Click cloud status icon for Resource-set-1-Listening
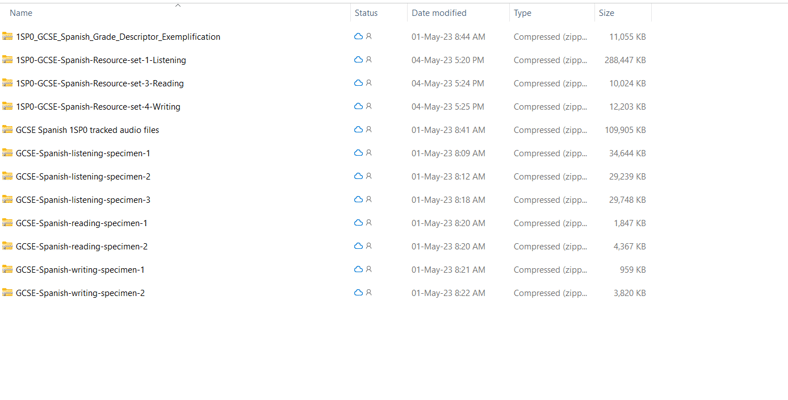This screenshot has height=400, width=788. 358,60
